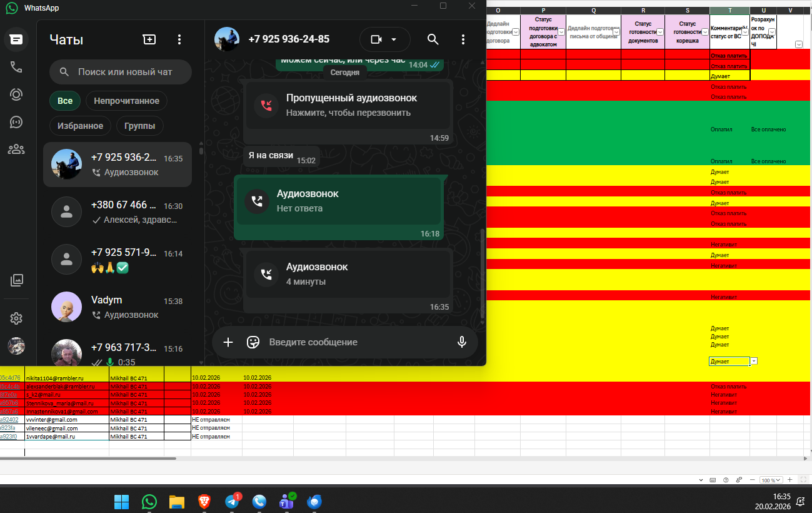Expand the call options dropdown arrow

point(394,39)
